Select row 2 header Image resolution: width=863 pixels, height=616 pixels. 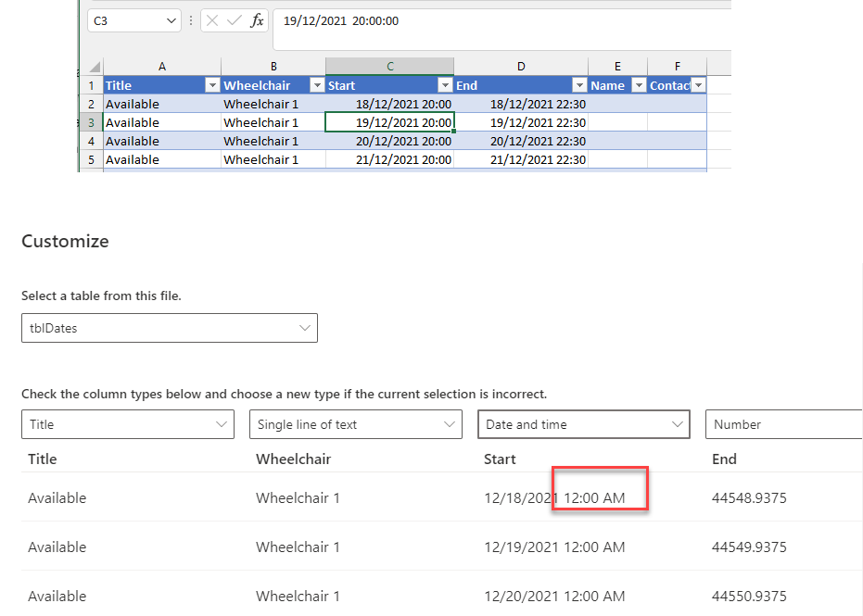point(92,104)
